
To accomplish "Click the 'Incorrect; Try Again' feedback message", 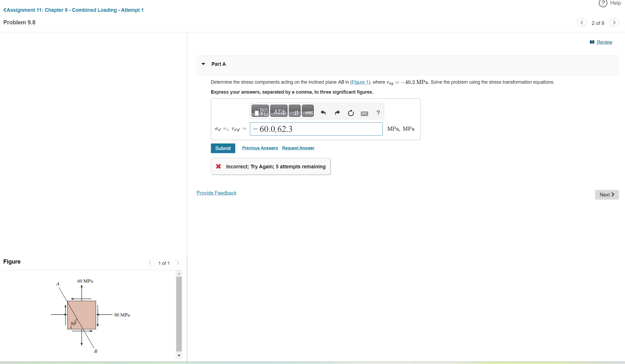I will tap(271, 167).
